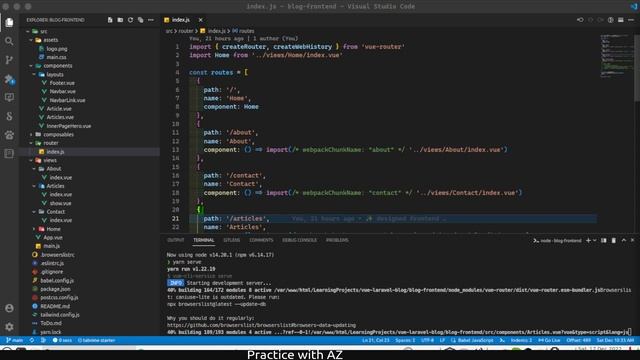This screenshot has height=360, width=640.
Task: Click the browserslist GitHub link in terminal
Action: tap(261, 325)
